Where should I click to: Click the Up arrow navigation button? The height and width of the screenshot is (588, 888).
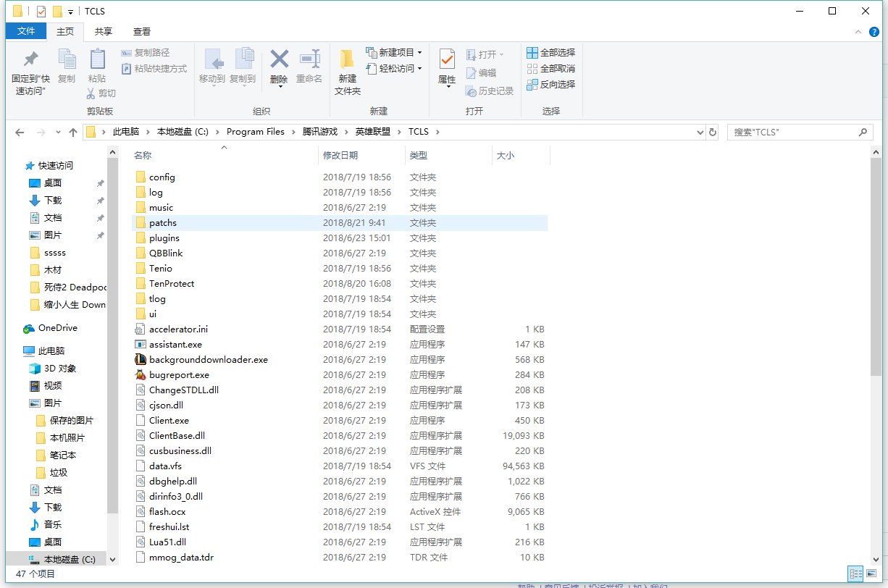click(72, 133)
